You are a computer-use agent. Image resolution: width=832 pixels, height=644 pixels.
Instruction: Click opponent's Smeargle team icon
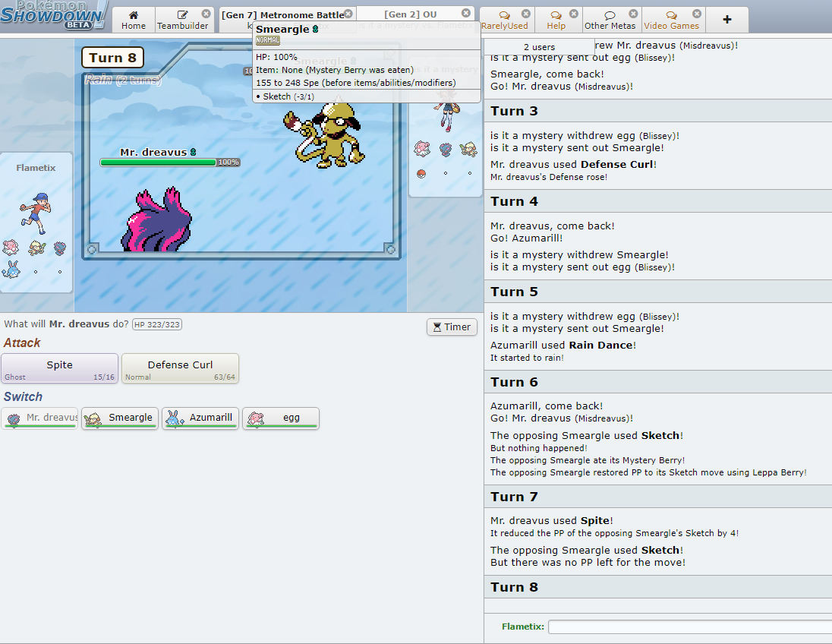pyautogui.click(x=469, y=149)
